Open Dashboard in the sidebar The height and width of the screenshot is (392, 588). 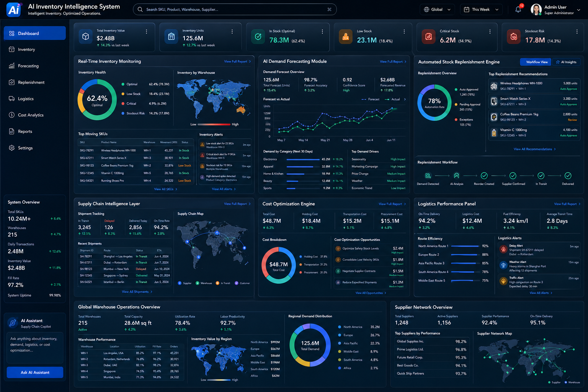[35, 33]
